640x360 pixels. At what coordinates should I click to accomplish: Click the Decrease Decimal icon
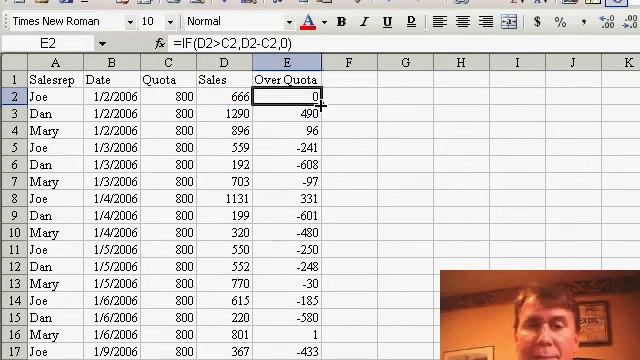630,22
